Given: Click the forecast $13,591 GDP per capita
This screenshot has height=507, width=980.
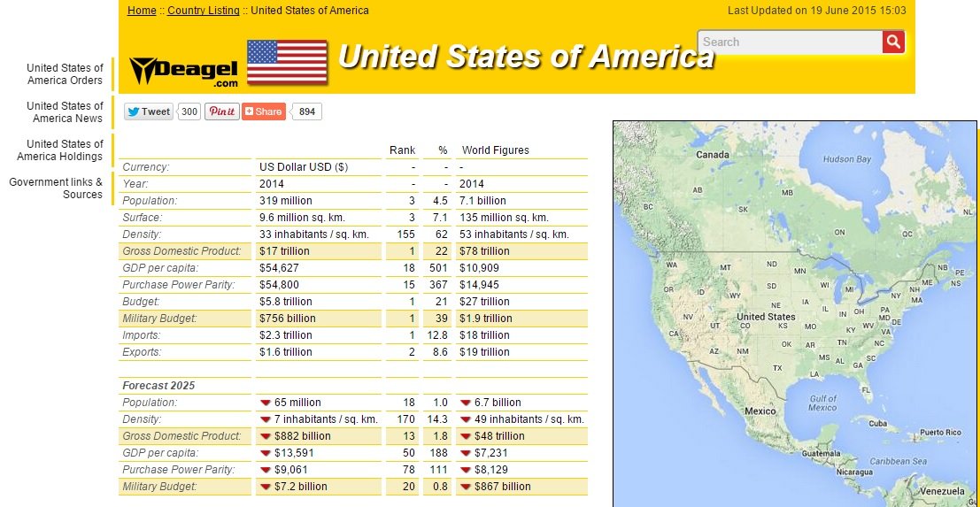Looking at the screenshot, I should (294, 453).
